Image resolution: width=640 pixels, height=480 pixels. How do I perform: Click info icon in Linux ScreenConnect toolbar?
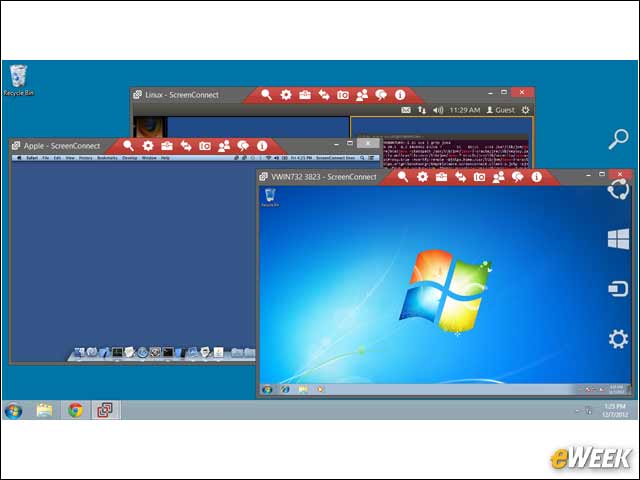(x=400, y=95)
